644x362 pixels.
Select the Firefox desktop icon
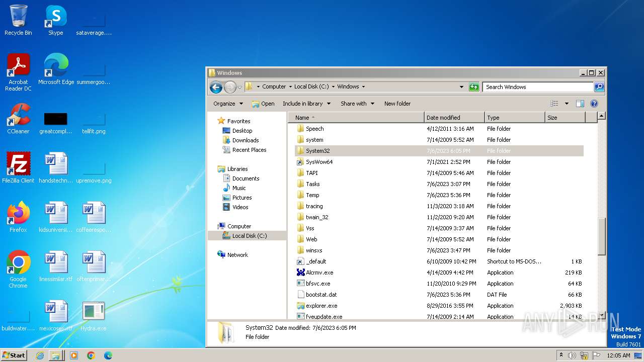tap(18, 217)
